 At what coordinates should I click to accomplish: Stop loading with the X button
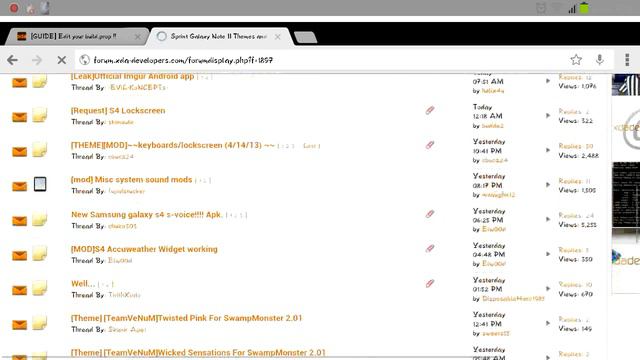click(62, 60)
